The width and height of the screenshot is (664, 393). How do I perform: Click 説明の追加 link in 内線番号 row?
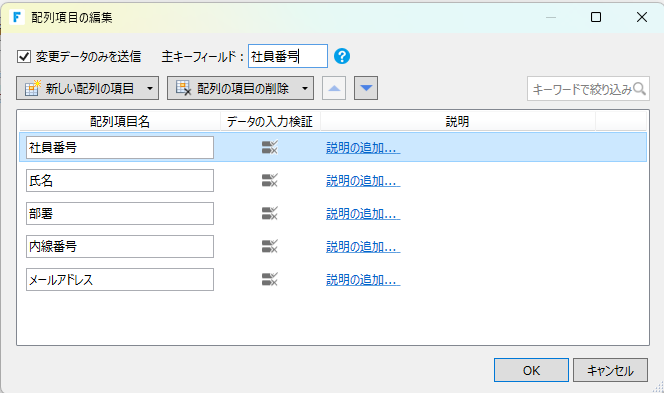coord(363,247)
